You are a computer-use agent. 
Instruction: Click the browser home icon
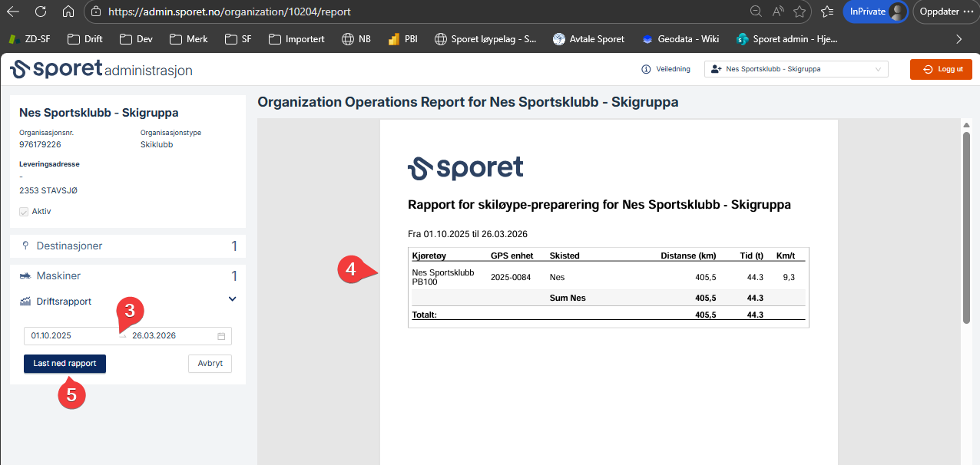pyautogui.click(x=68, y=12)
